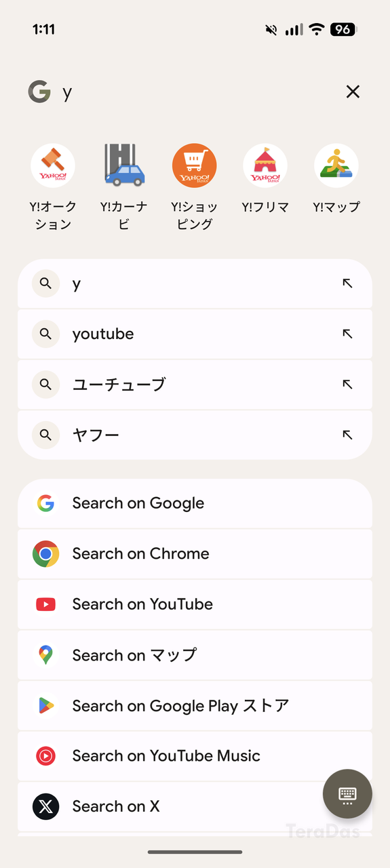This screenshot has width=390, height=868.
Task: Select the single "y" suggestion row
Action: coord(195,283)
